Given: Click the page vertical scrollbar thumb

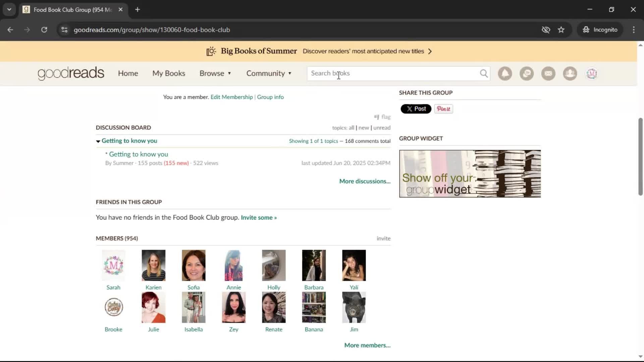Looking at the screenshot, I should click(640, 157).
